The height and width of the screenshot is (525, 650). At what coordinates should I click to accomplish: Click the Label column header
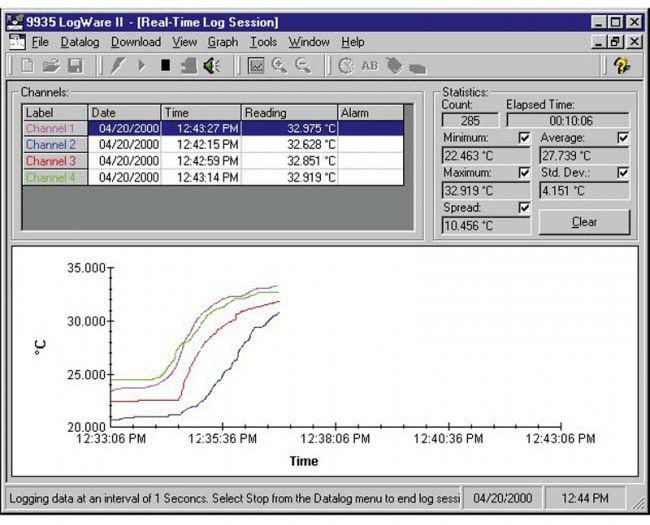[55, 112]
